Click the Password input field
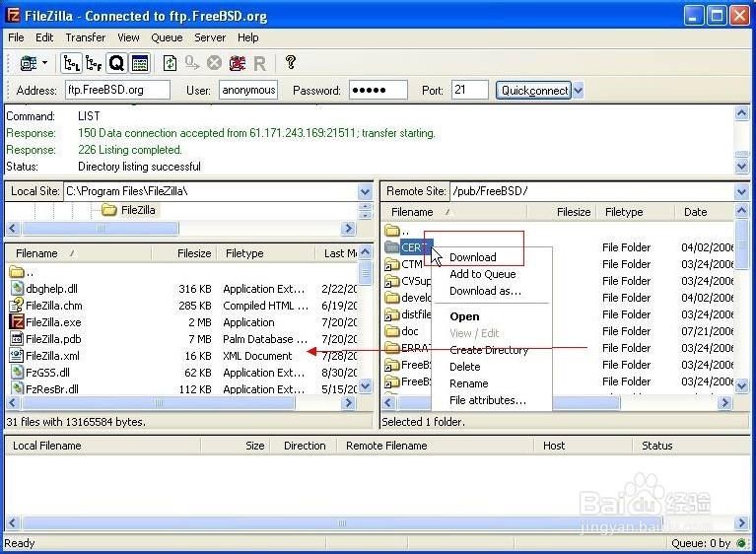The width and height of the screenshot is (756, 554). (378, 90)
